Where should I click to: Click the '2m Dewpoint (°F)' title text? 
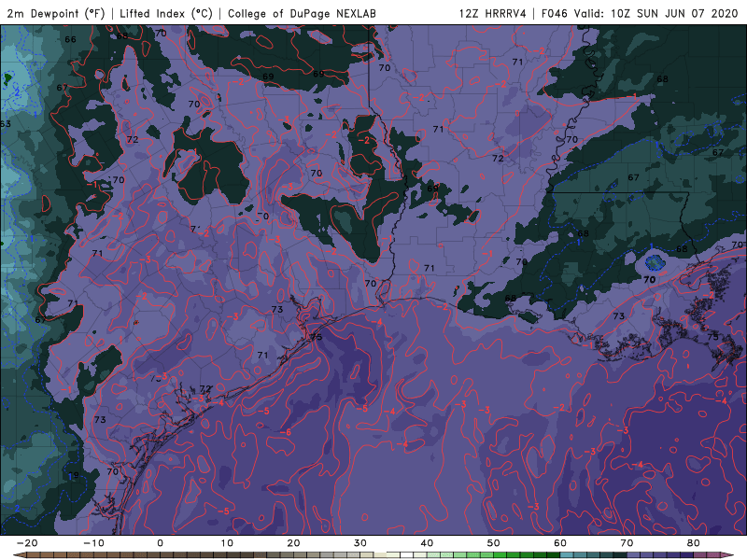point(56,13)
